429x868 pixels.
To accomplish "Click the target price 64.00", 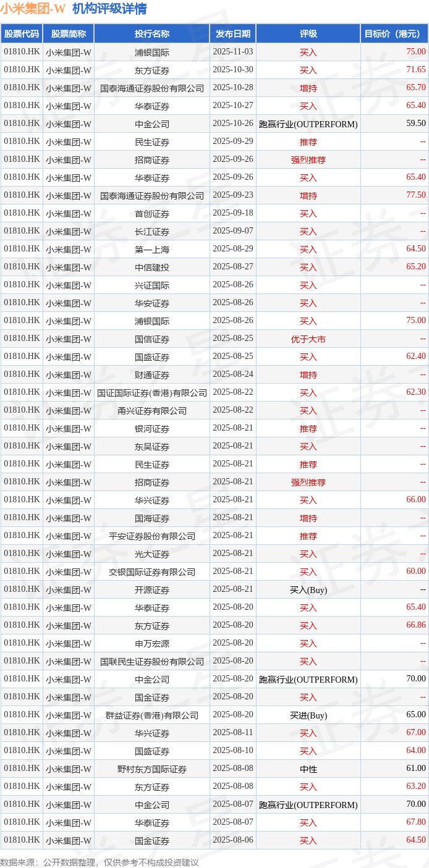I will [x=416, y=751].
